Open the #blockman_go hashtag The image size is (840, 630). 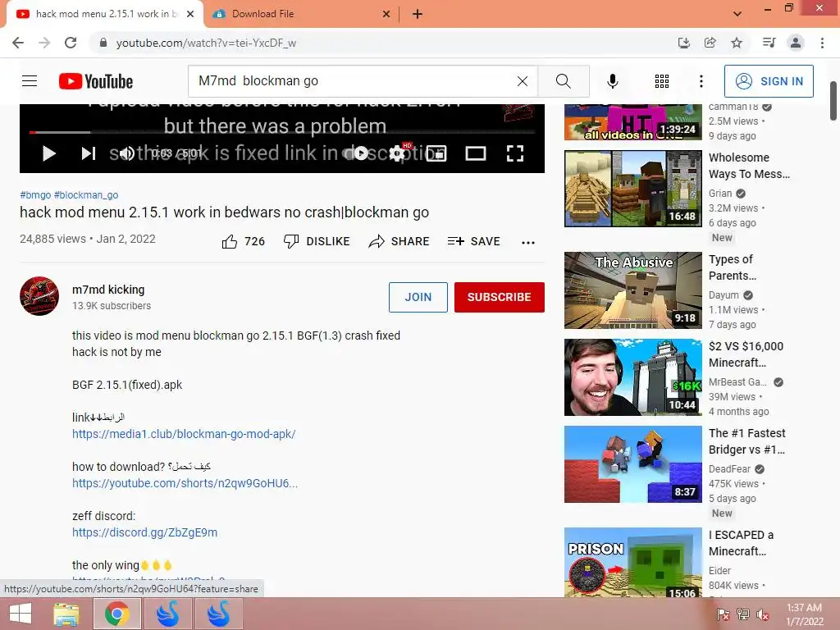point(86,195)
